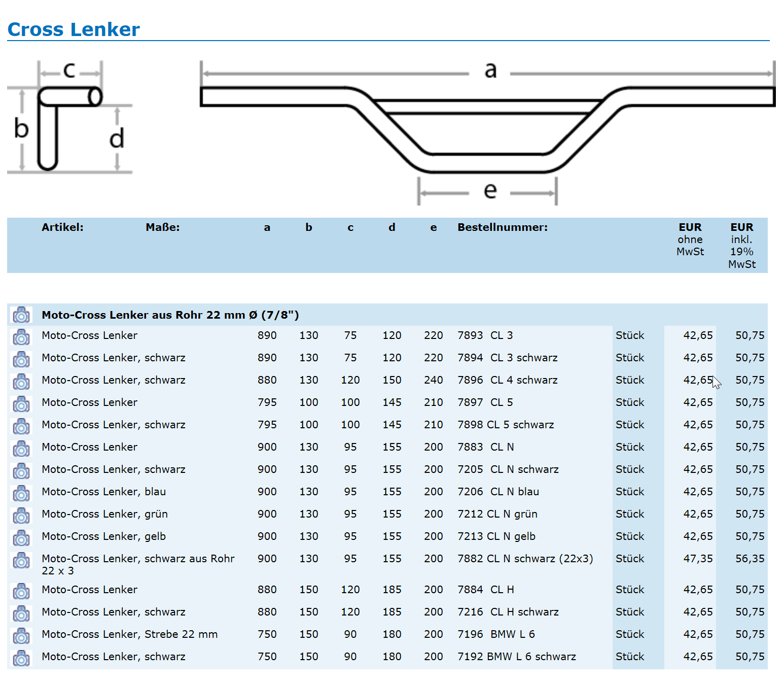
Task: Click order number 7205 CL N schwarz
Action: 508,469
